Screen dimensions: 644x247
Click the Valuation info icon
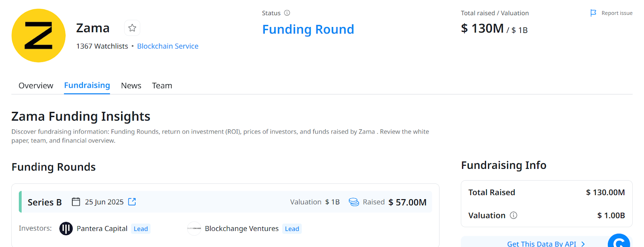click(514, 215)
